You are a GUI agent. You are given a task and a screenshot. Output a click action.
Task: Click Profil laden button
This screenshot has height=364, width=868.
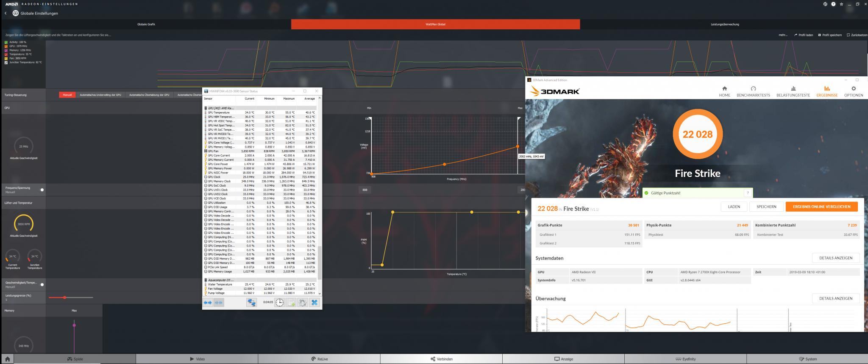click(x=804, y=35)
